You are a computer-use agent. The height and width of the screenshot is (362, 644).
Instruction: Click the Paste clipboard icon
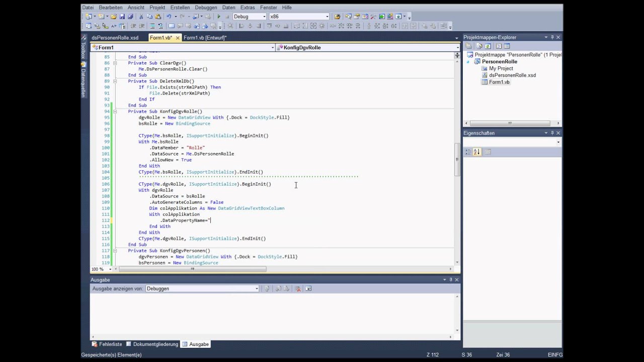[158, 17]
